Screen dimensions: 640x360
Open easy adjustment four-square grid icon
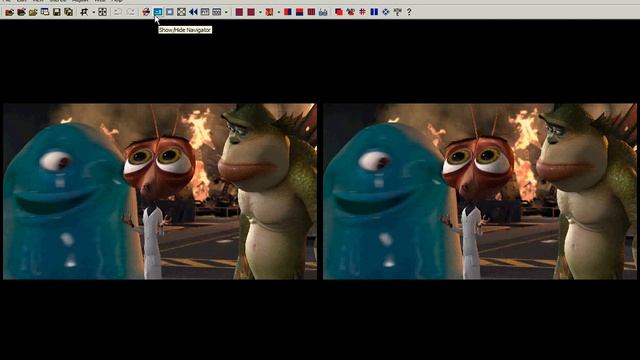[x=102, y=12]
